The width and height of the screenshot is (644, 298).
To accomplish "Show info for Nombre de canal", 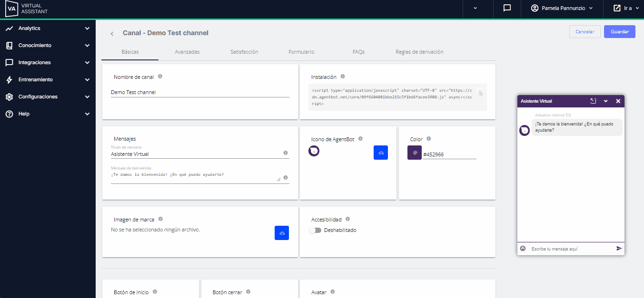I will click(160, 76).
